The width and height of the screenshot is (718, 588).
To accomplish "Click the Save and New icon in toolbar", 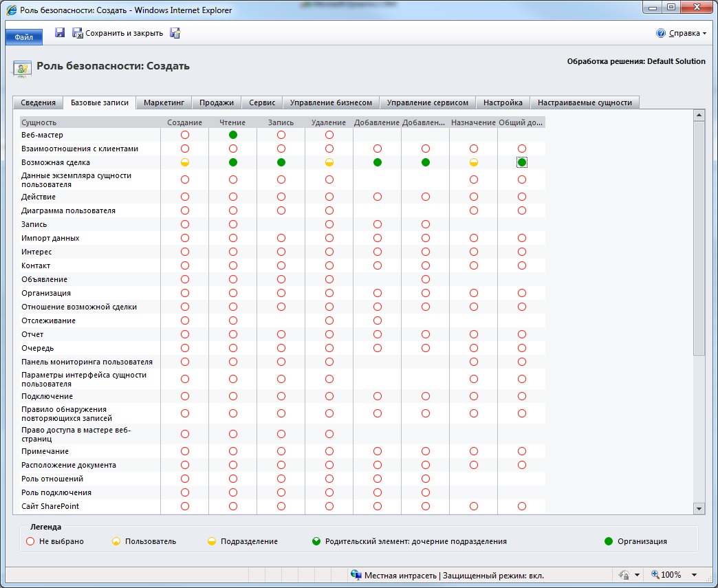I will pos(175,33).
